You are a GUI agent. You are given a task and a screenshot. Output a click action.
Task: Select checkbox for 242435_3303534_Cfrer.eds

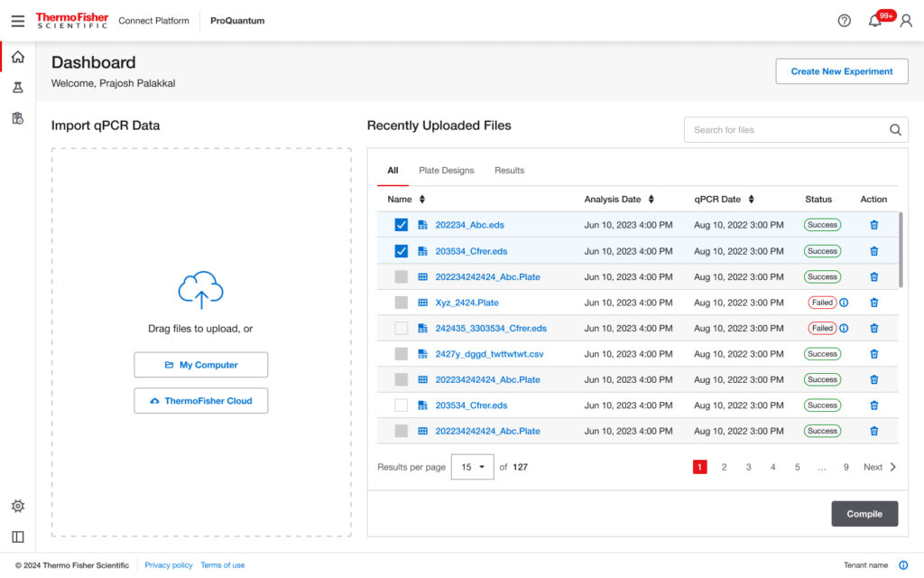402,328
